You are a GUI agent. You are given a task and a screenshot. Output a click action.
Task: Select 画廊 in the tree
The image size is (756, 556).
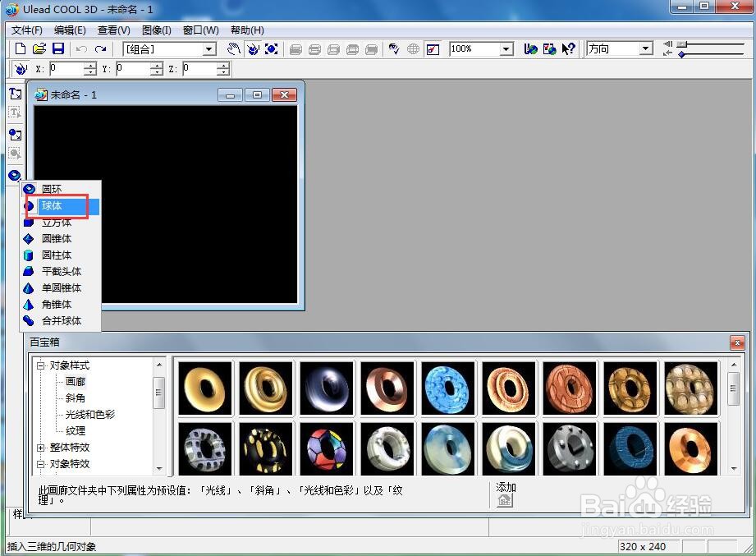pyautogui.click(x=76, y=382)
